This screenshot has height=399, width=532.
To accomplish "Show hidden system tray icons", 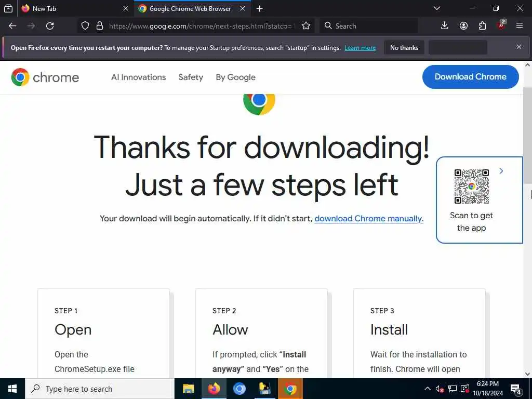I will [x=428, y=389].
